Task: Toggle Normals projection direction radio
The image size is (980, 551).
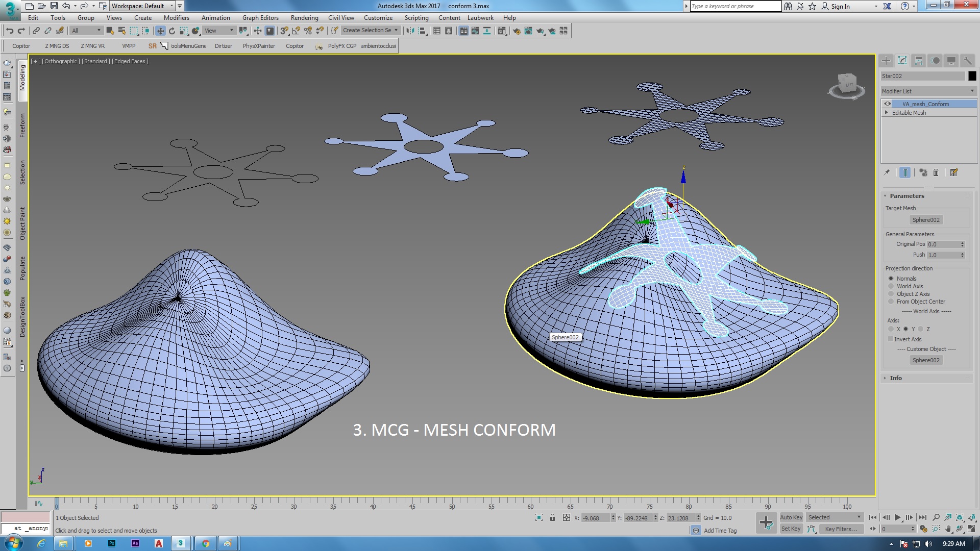Action: [x=891, y=278]
